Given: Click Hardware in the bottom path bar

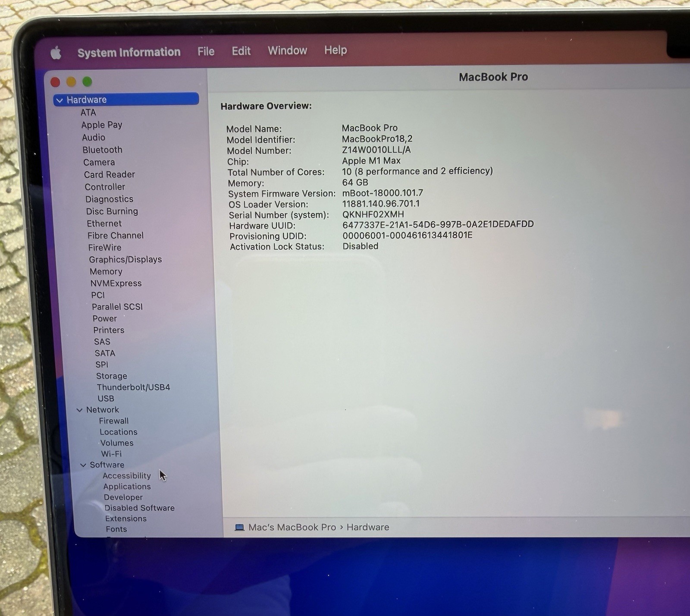Looking at the screenshot, I should click(368, 528).
